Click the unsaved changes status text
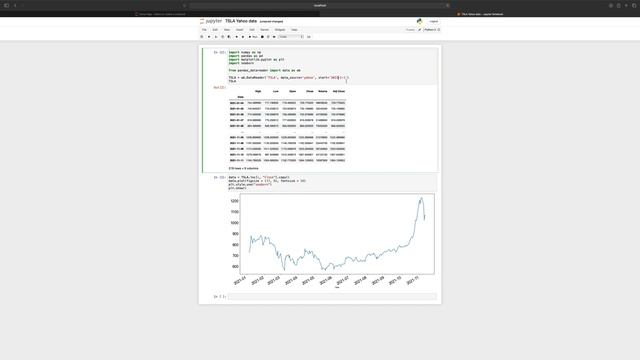This screenshot has height=360, width=640. tap(271, 21)
